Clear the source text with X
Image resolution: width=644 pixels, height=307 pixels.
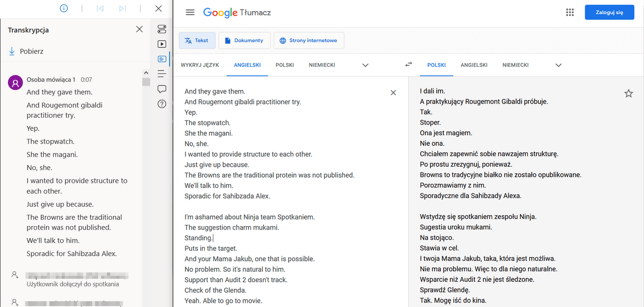(393, 92)
